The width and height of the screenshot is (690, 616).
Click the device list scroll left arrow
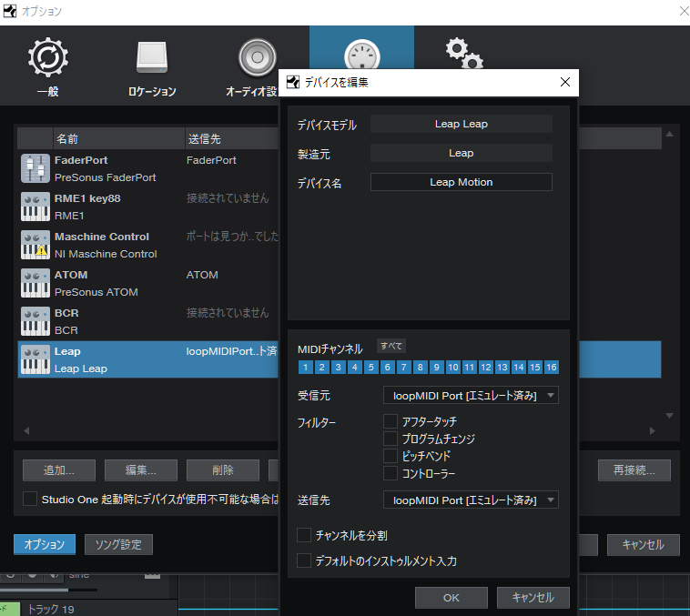(26, 430)
